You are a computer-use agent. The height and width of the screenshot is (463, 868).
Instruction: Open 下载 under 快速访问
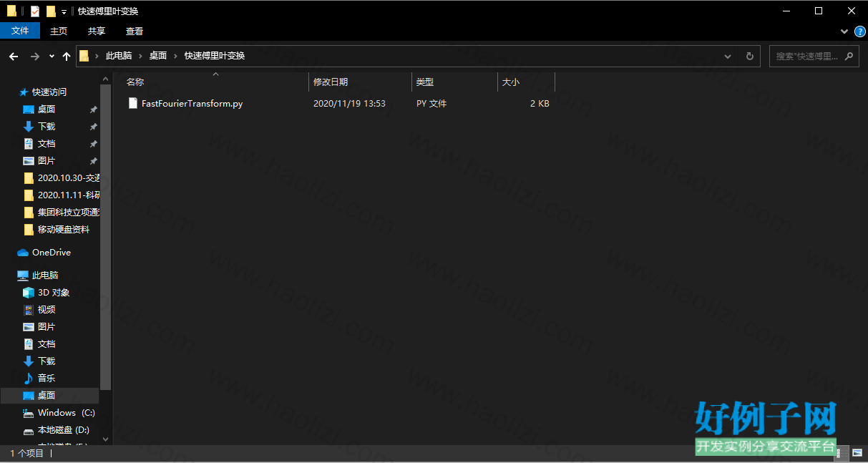[x=47, y=127]
